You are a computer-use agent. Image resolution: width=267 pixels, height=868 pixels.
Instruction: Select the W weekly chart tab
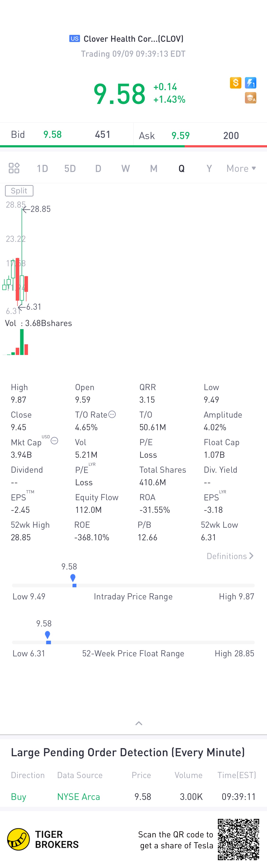click(x=125, y=168)
